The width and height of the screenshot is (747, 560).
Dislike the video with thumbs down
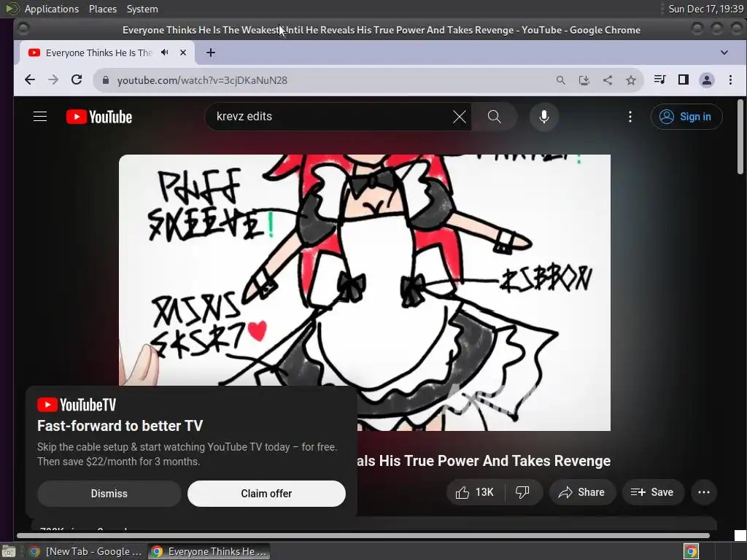click(x=523, y=492)
